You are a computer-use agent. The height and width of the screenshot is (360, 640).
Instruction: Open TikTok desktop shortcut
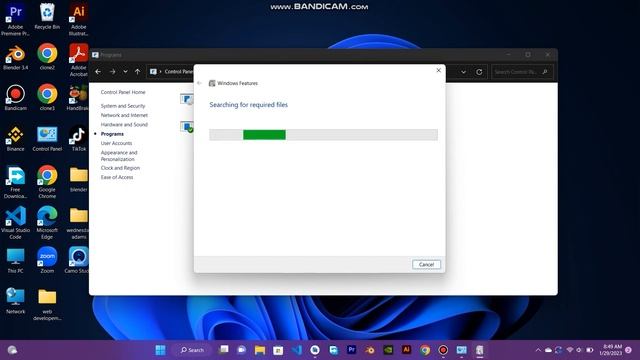pyautogui.click(x=78, y=138)
